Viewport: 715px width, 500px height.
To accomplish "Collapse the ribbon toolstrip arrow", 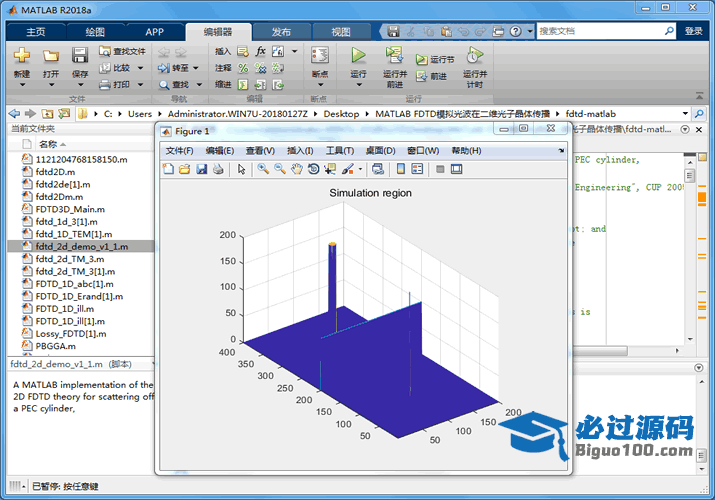I will [x=699, y=95].
